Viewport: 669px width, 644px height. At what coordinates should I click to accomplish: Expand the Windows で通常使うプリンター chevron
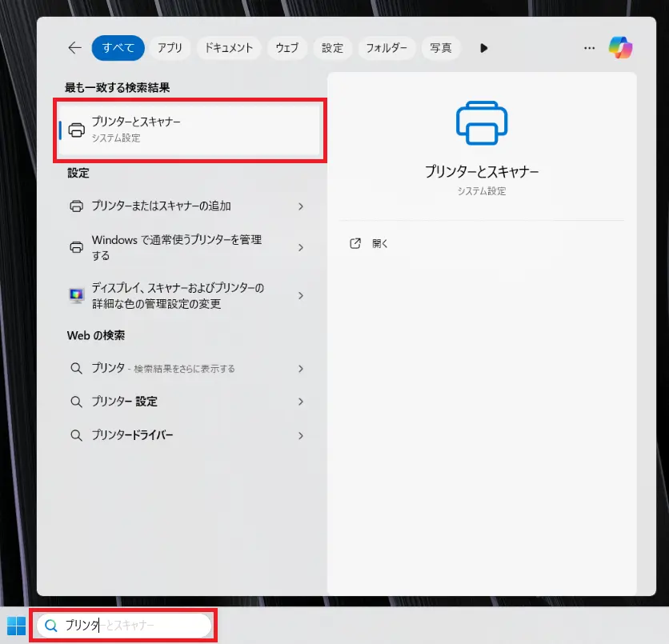pyautogui.click(x=301, y=248)
